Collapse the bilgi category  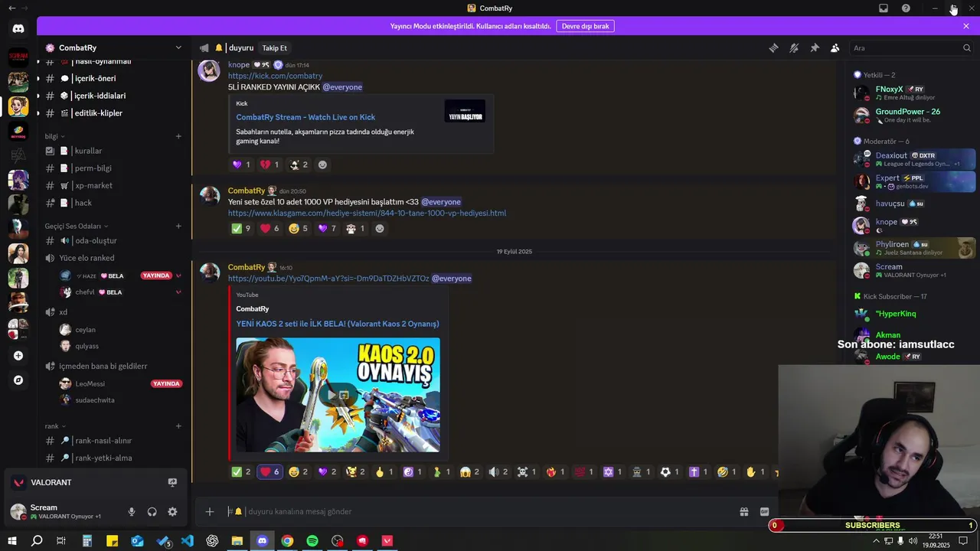click(x=54, y=136)
